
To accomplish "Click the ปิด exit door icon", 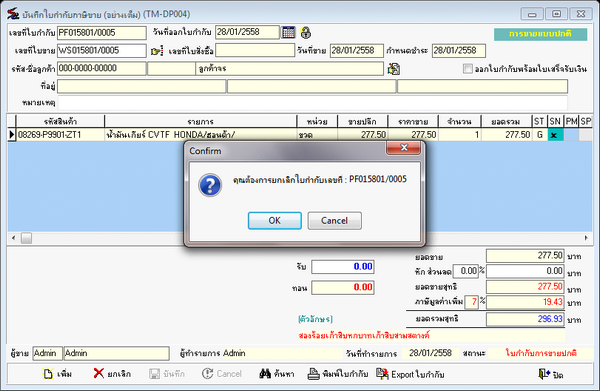I will point(544,374).
